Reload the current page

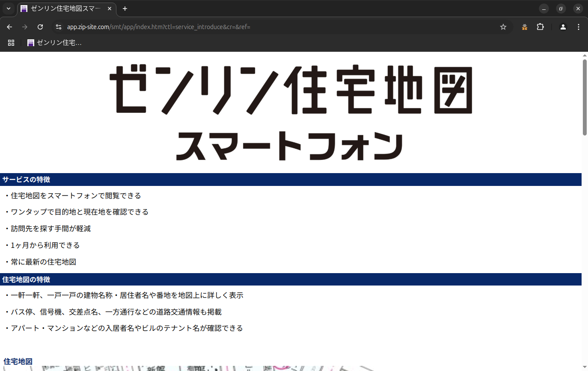[x=40, y=27]
